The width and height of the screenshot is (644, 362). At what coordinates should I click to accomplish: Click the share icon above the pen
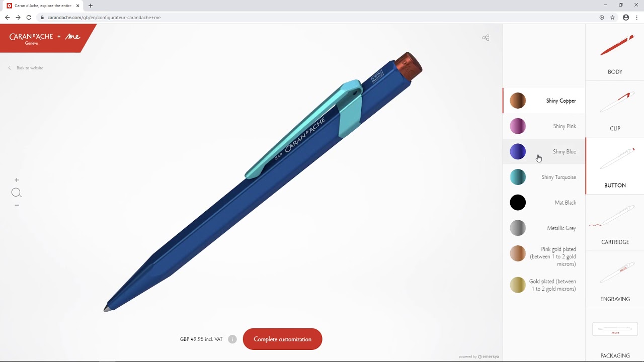coord(486,38)
